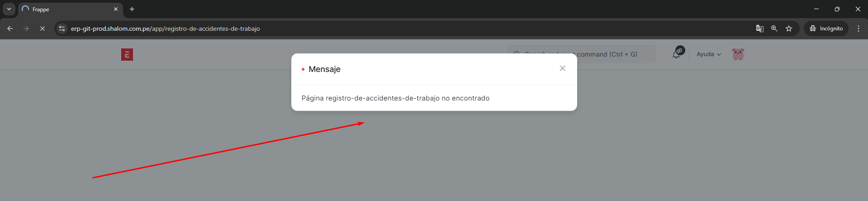
Task: Open the notifications bell
Action: point(676,54)
